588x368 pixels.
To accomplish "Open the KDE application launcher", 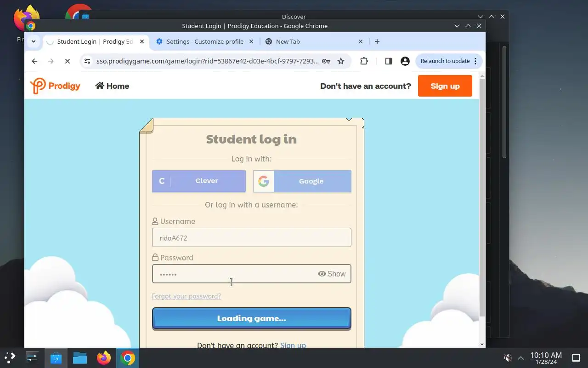I will click(10, 357).
